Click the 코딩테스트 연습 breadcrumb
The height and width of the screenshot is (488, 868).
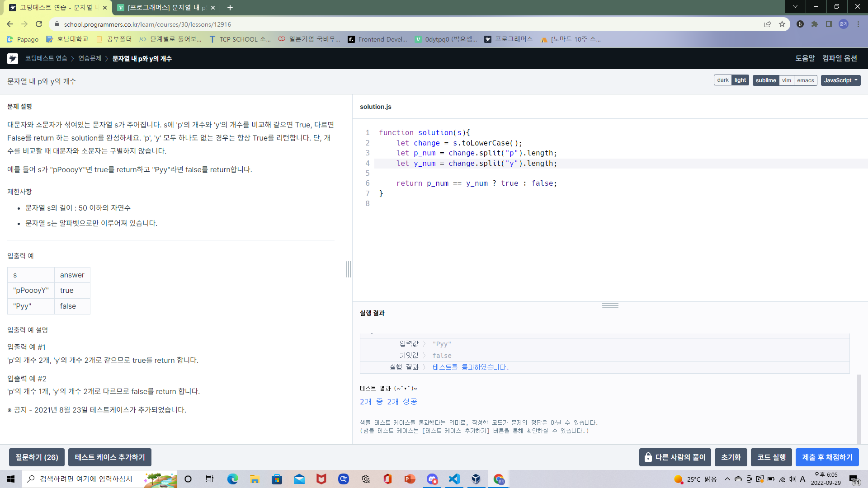click(46, 58)
